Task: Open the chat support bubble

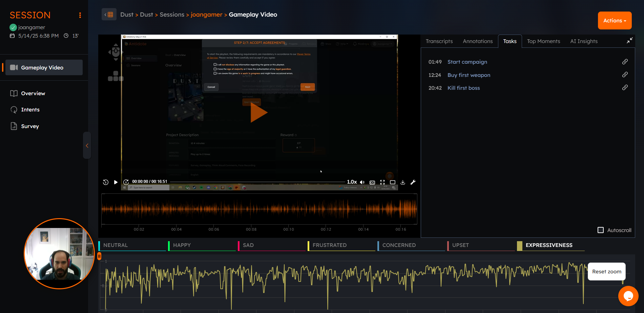Action: [628, 296]
